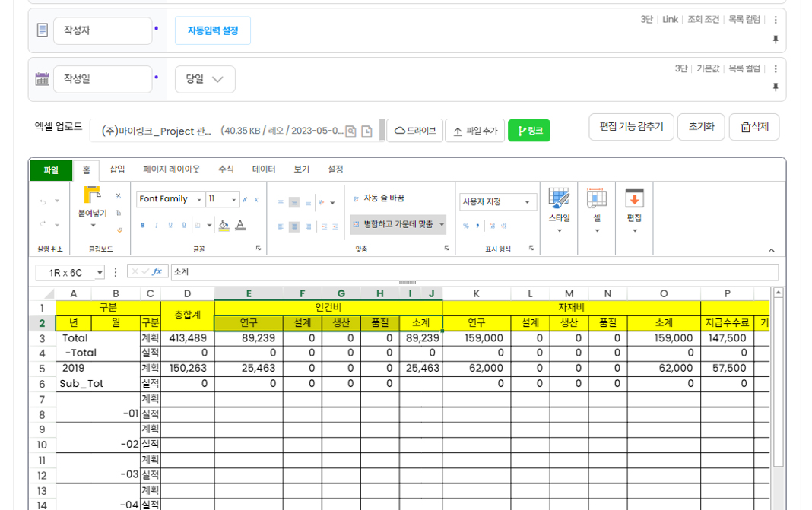Click the 셀 (Cell) ribbon icon
The height and width of the screenshot is (510, 812).
(x=597, y=199)
